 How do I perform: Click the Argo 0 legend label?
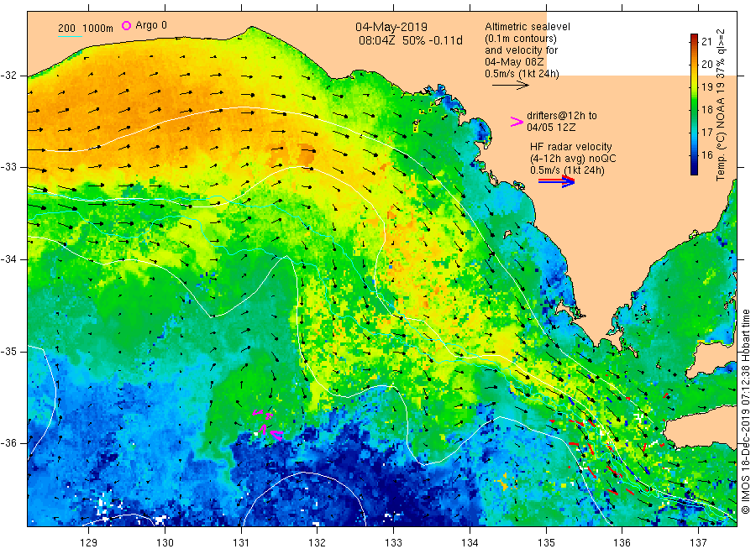tap(151, 25)
